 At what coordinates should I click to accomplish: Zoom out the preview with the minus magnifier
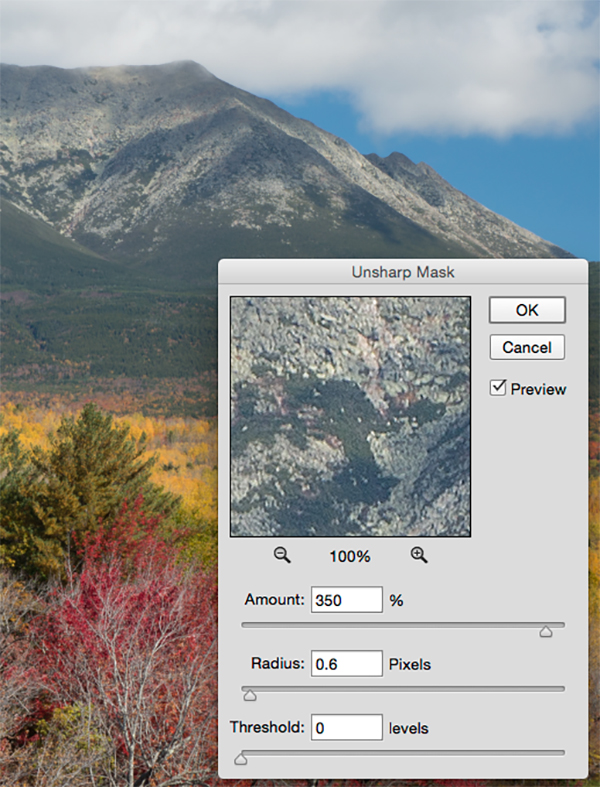[282, 555]
